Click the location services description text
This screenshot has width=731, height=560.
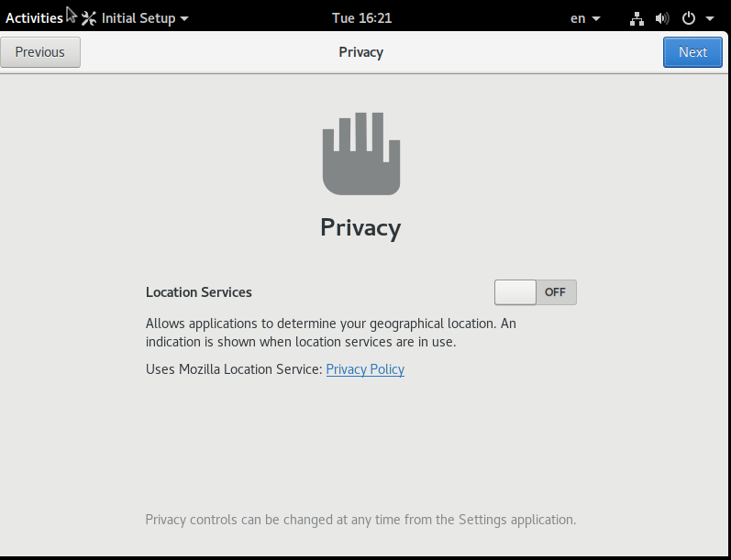coord(330,333)
